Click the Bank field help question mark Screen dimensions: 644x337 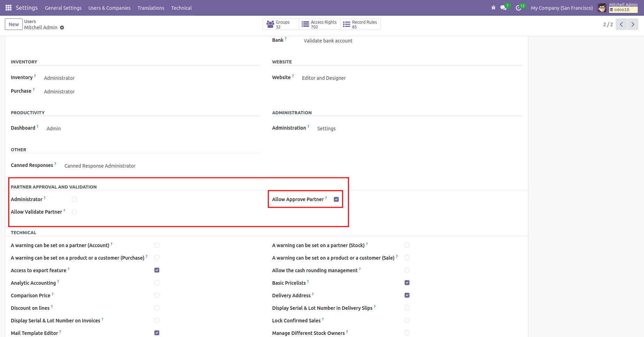[x=285, y=38]
